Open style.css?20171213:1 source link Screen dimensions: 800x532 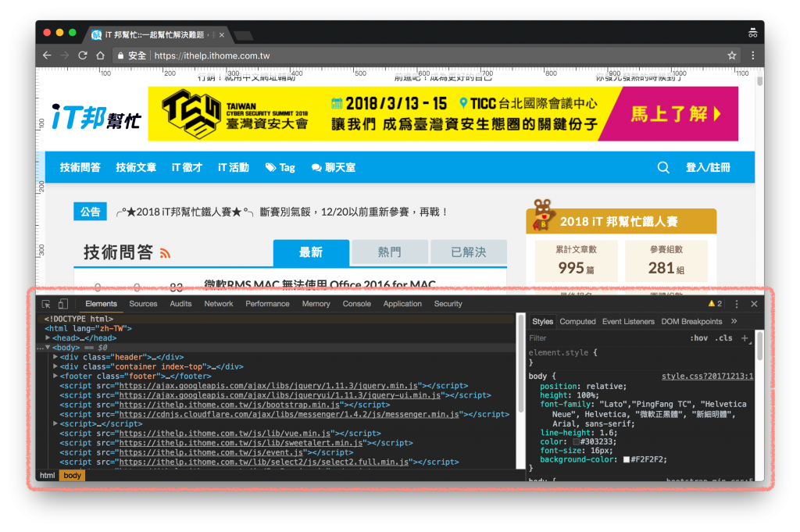[x=707, y=376]
